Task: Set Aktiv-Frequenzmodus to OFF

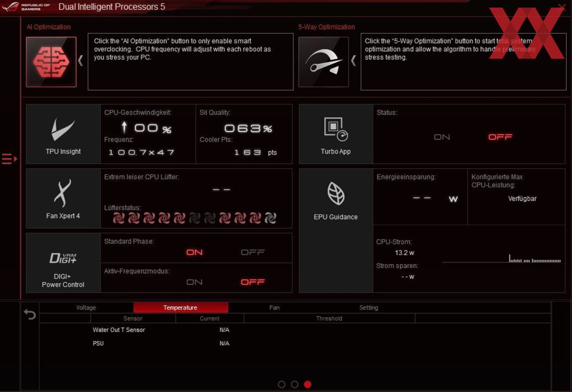Action: [x=253, y=282]
